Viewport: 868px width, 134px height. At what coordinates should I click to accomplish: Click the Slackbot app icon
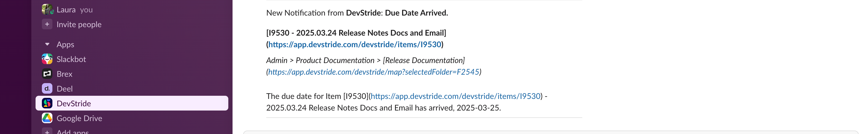click(47, 59)
